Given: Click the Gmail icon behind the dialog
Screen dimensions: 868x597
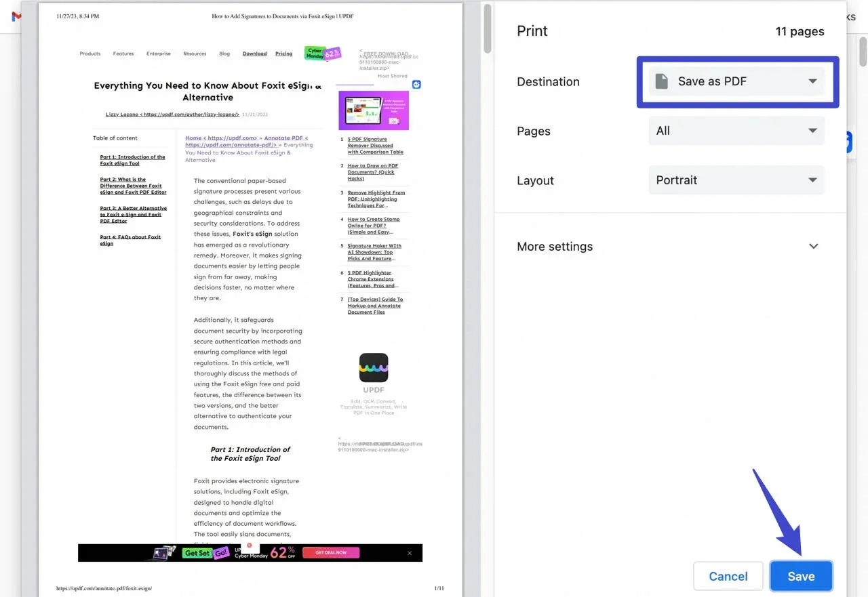Looking at the screenshot, I should coord(16,16).
